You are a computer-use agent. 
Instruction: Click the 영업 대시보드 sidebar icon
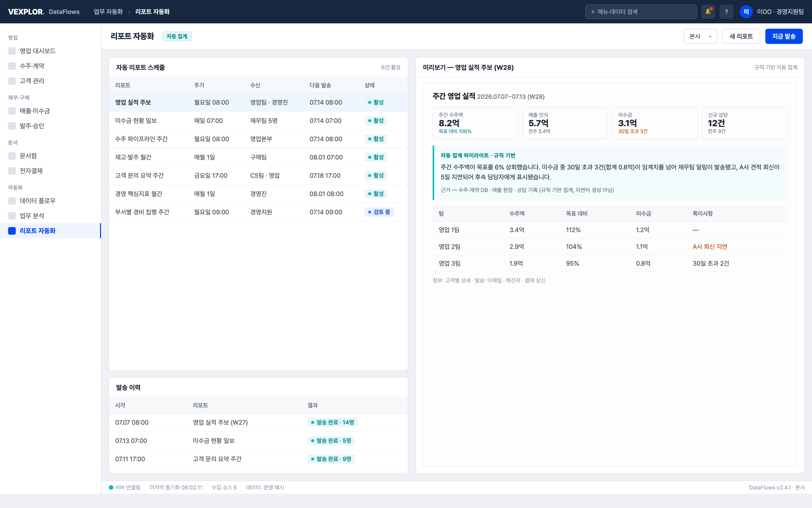pos(12,51)
